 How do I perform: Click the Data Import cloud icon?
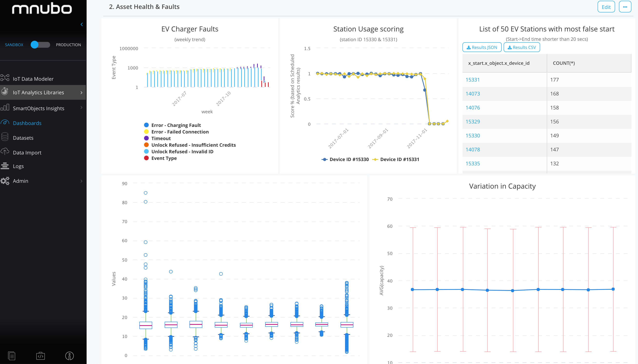pyautogui.click(x=5, y=152)
